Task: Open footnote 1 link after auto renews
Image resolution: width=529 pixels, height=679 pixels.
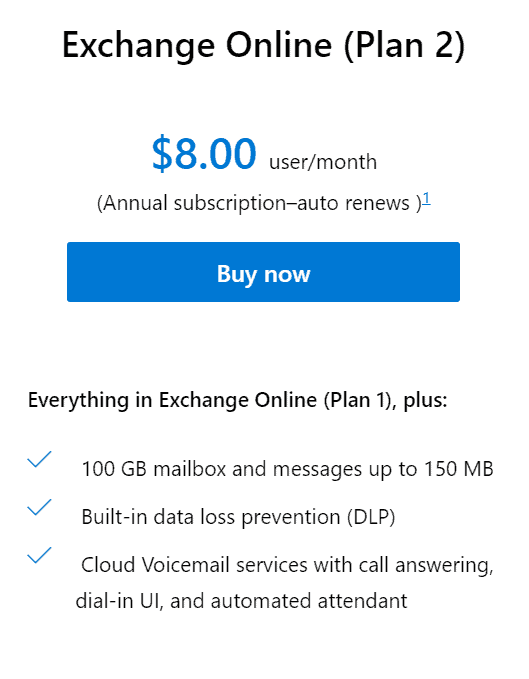Action: tap(426, 198)
